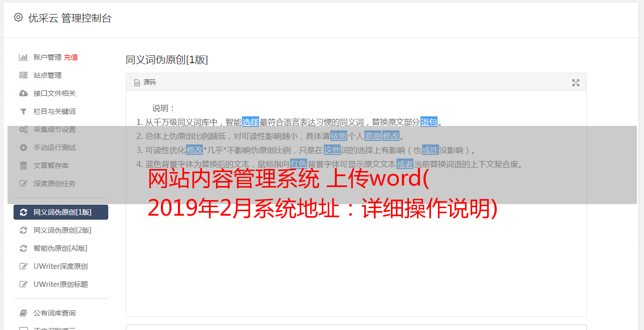Click the 源码 toolbar button label
The width and height of the screenshot is (644, 330).
pyautogui.click(x=149, y=82)
